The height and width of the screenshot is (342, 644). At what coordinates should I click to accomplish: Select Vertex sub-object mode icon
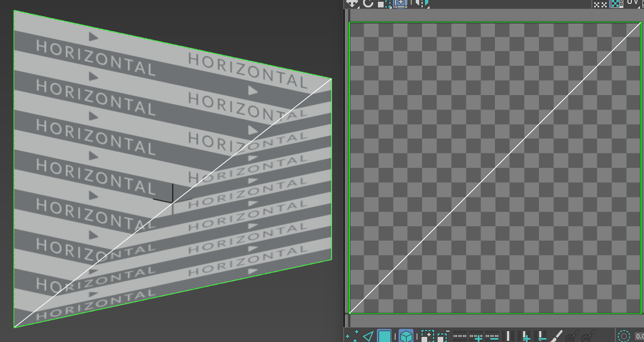352,336
